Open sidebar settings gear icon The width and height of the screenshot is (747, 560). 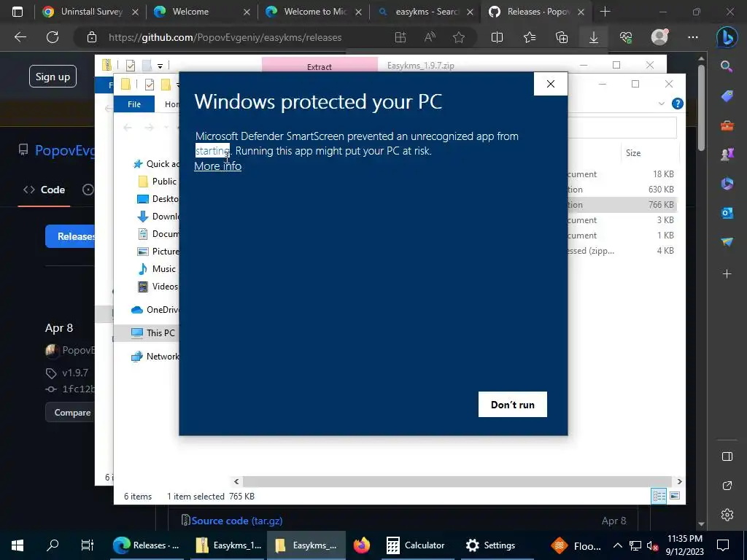727,515
